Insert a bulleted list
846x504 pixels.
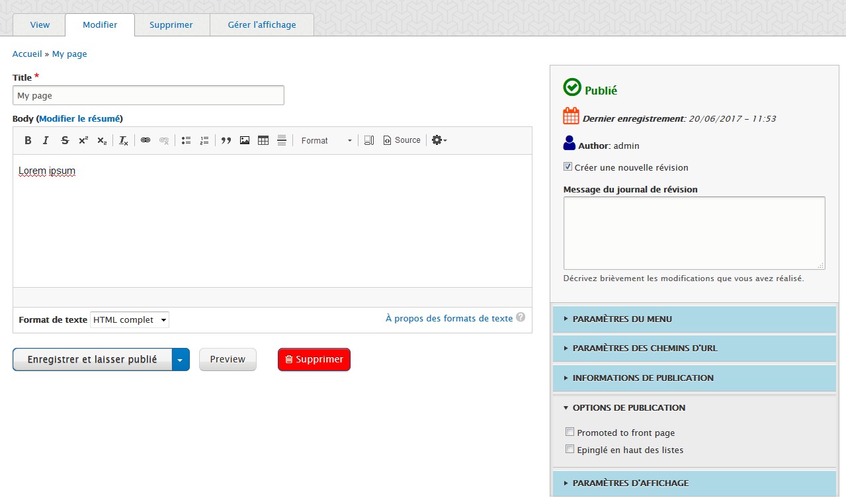[187, 140]
